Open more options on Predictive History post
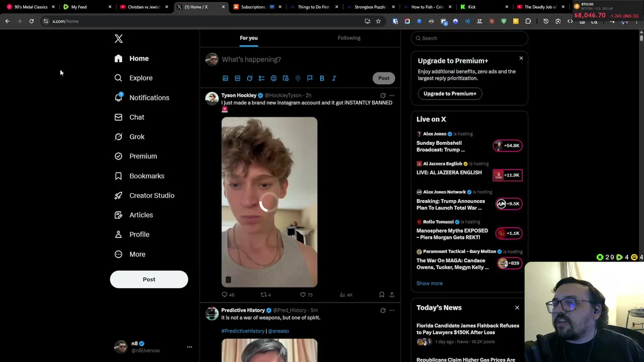644x362 pixels. (392, 310)
